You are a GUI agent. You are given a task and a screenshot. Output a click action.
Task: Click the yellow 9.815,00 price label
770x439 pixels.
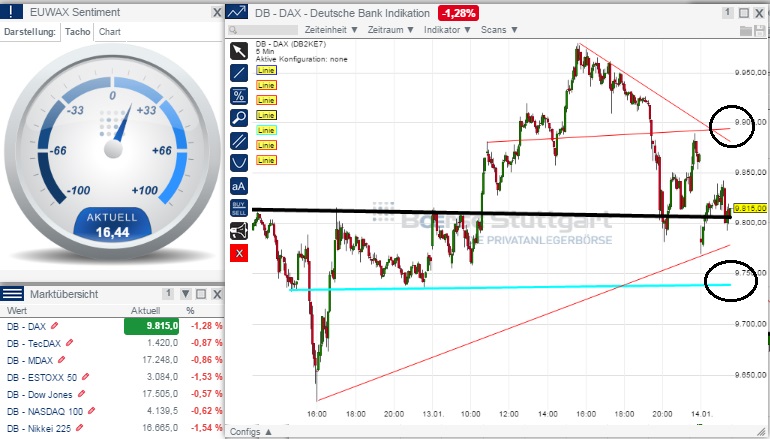click(750, 208)
